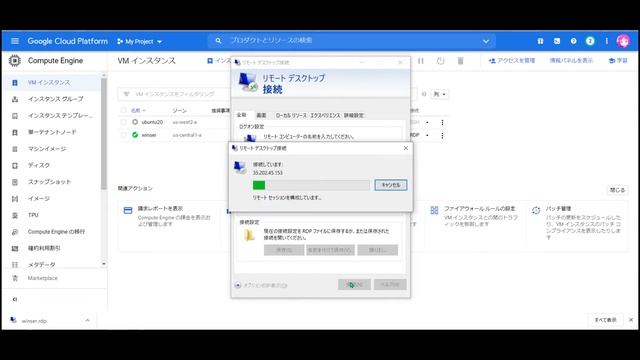This screenshot has height=360, width=640.
Task: Open the winser instance name link
Action: [x=149, y=135]
